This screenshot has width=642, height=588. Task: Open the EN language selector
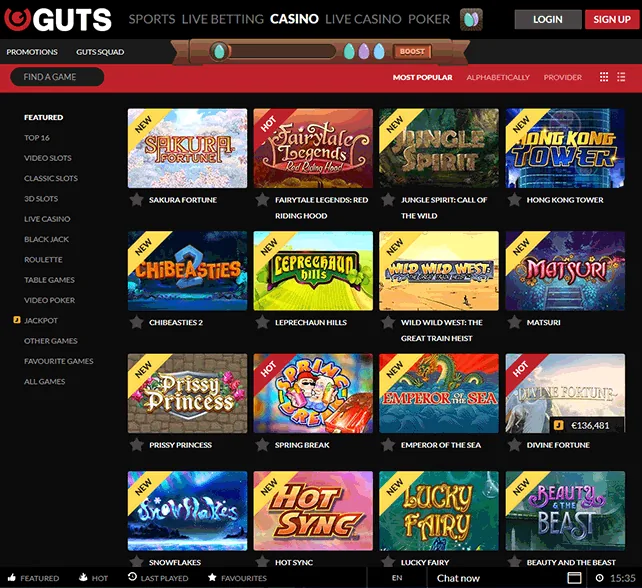(x=397, y=578)
